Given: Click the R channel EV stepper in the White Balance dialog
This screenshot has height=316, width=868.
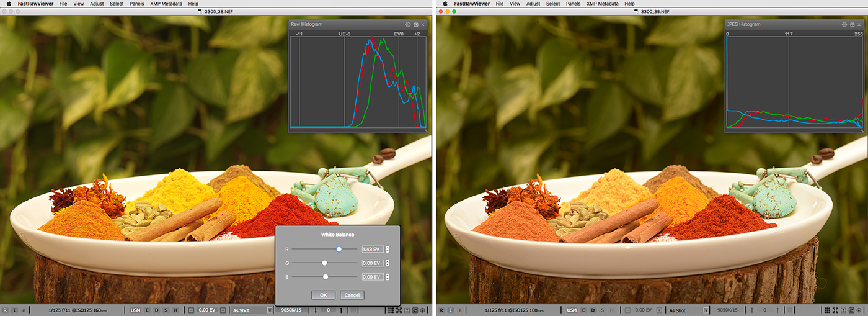Looking at the screenshot, I should coord(387,250).
